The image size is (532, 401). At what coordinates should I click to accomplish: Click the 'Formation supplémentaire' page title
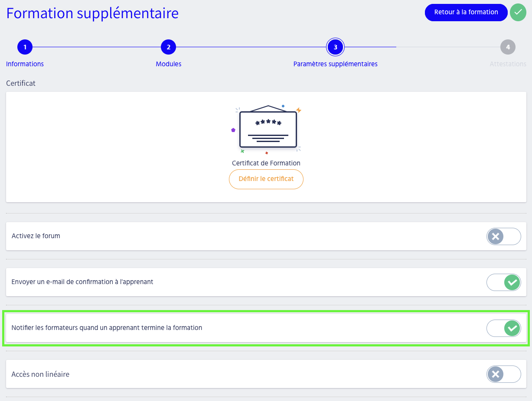pyautogui.click(x=92, y=13)
